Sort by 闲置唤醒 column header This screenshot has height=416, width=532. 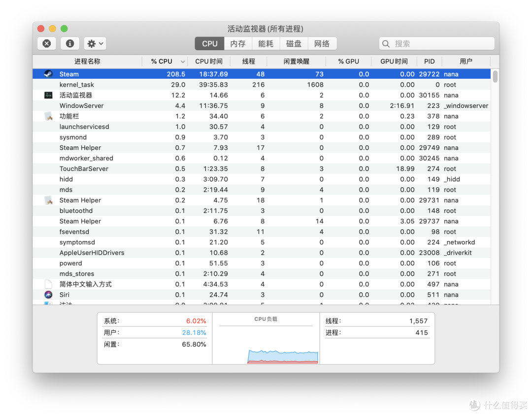coord(296,61)
